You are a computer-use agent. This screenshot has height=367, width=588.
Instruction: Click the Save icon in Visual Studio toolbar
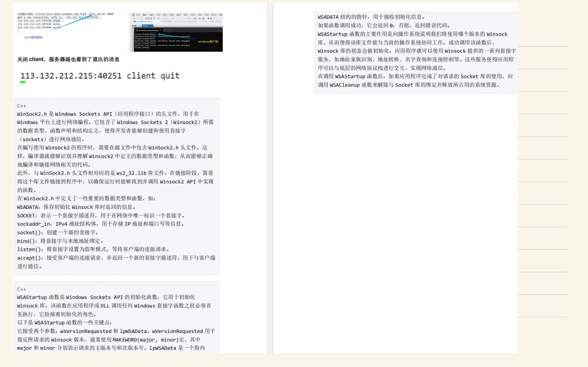coord(148,18)
